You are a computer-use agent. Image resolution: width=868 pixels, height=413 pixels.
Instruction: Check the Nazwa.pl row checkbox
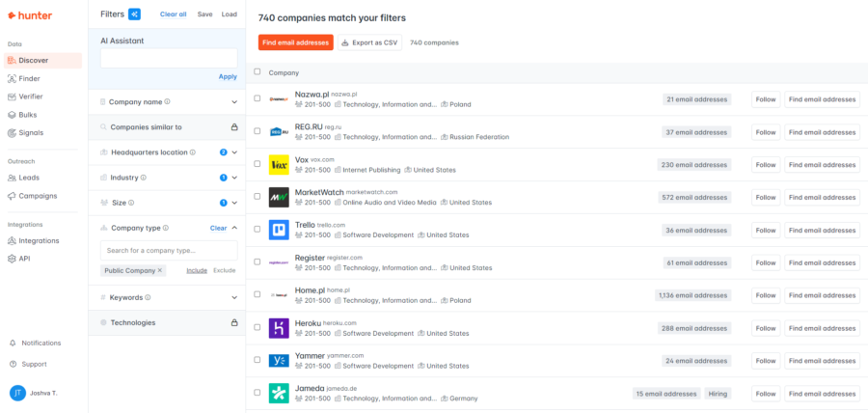pos(257,98)
